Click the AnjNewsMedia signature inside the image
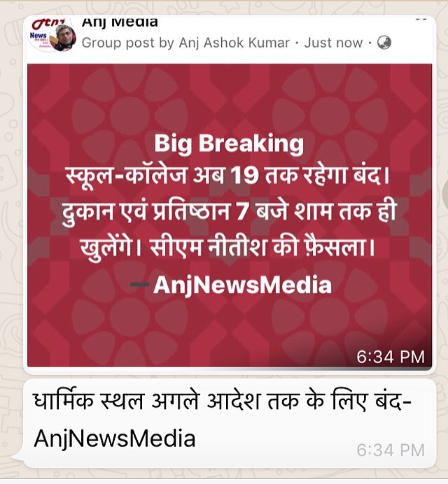Viewport: 448px width, 484px height. [x=242, y=285]
